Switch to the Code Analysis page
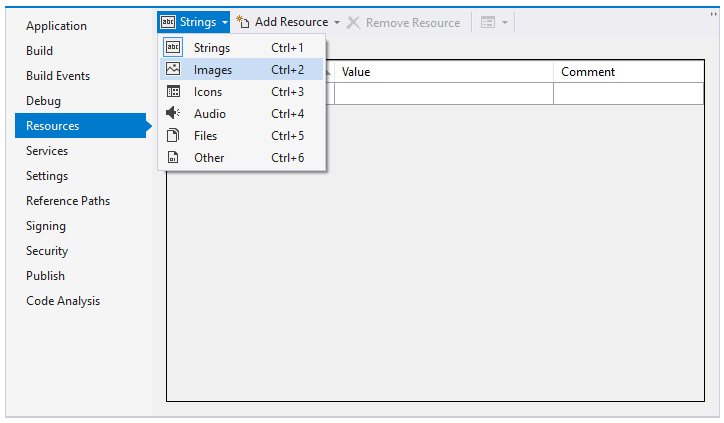The height and width of the screenshot is (423, 724). point(63,301)
